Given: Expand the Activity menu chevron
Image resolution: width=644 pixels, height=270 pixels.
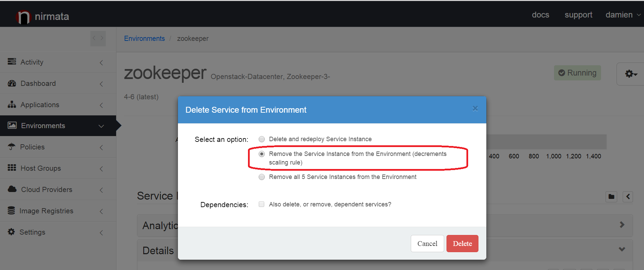Looking at the screenshot, I should pos(101,63).
